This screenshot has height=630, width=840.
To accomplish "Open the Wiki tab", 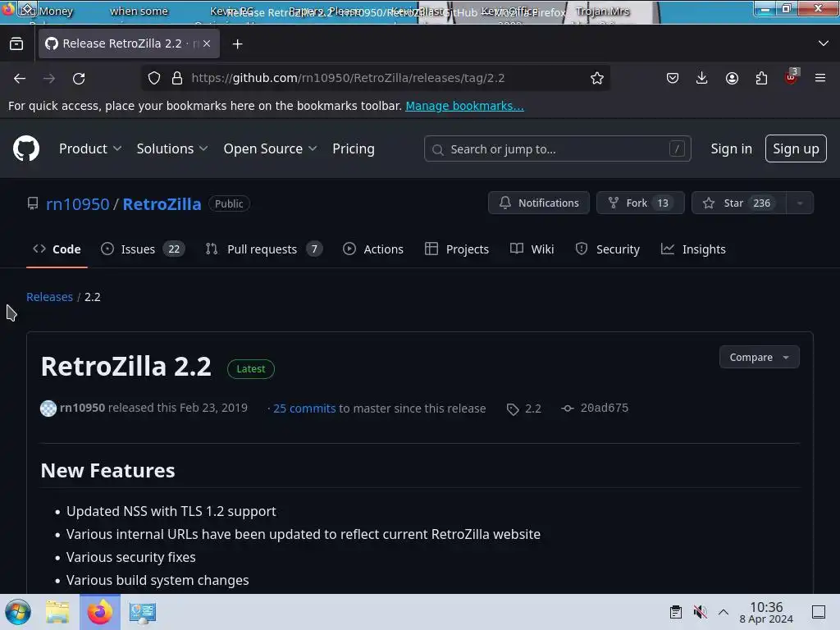I will click(532, 249).
